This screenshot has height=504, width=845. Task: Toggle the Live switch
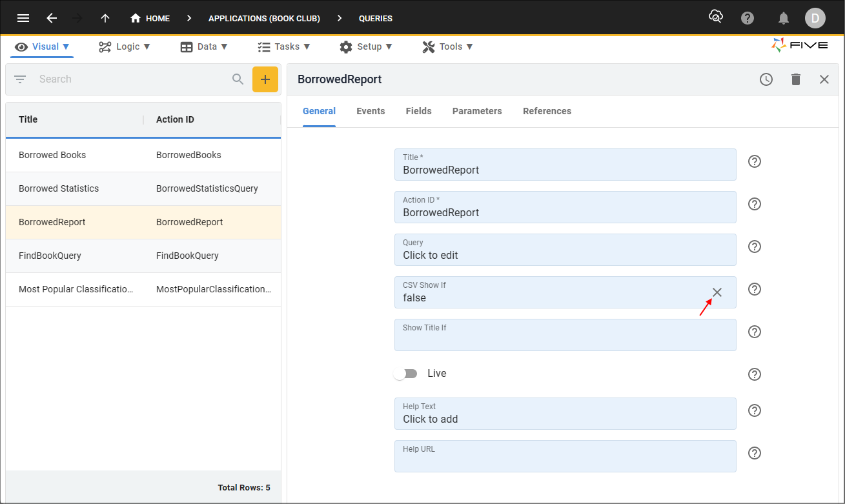(405, 374)
